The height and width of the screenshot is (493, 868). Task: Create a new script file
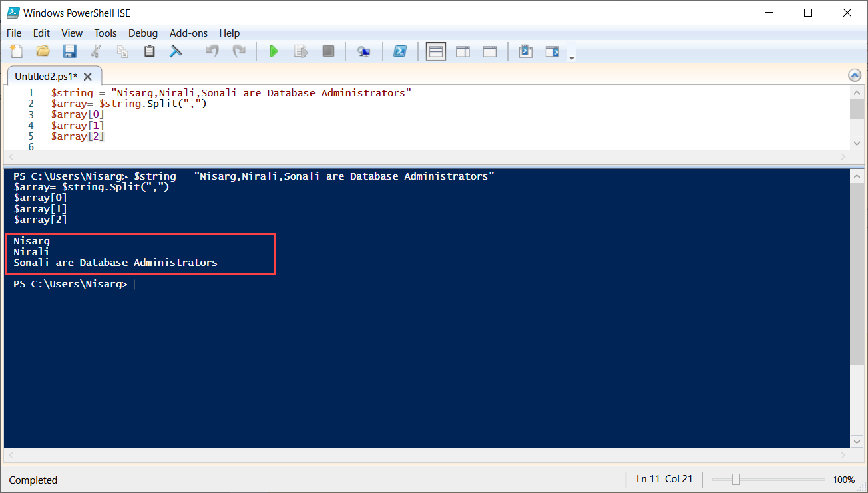click(17, 51)
